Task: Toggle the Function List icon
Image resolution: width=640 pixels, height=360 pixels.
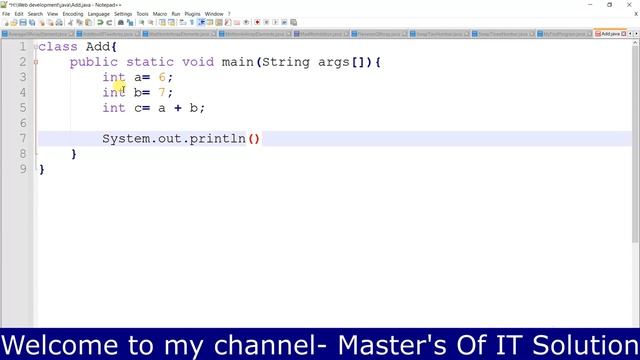Action: (x=227, y=22)
